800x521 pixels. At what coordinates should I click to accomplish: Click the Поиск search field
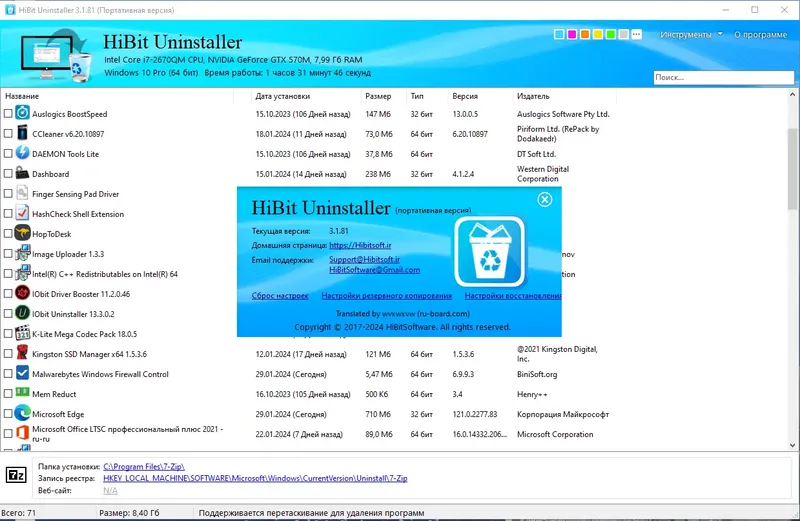tap(723, 78)
